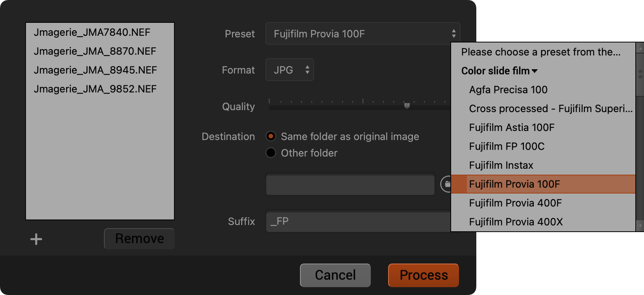Select Fujifilm Provia 400X preset

tap(516, 222)
